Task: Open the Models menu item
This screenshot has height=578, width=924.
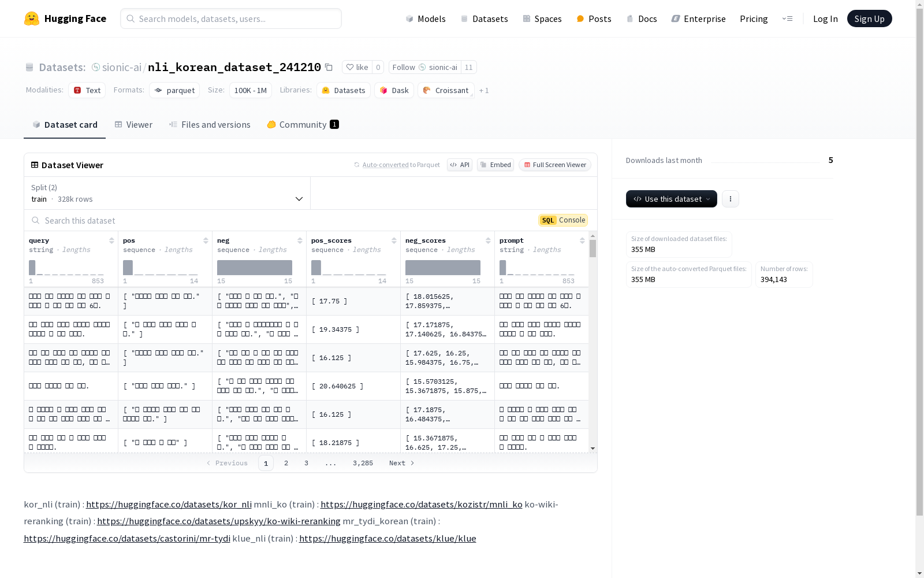Action: click(426, 18)
